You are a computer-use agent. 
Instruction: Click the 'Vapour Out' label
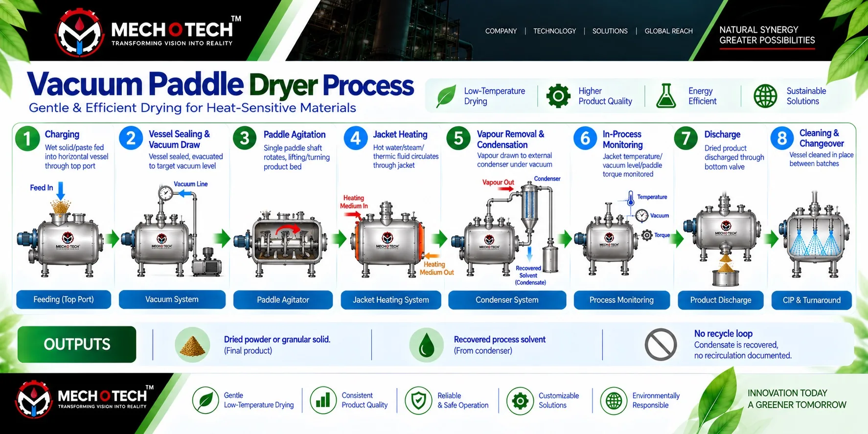point(498,182)
